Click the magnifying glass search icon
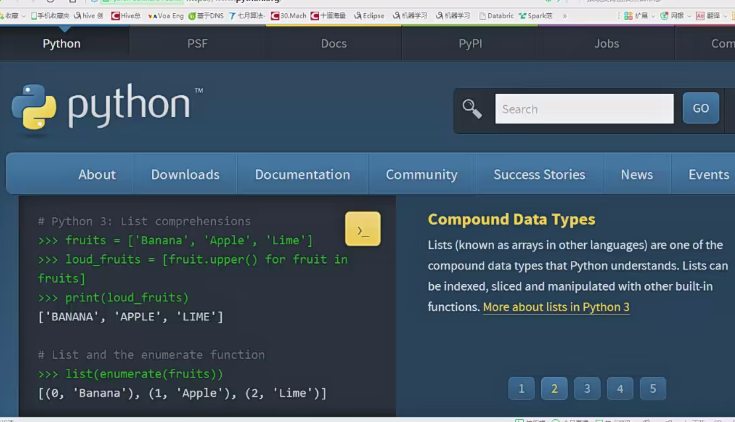Image resolution: width=735 pixels, height=422 pixels. 472,109
